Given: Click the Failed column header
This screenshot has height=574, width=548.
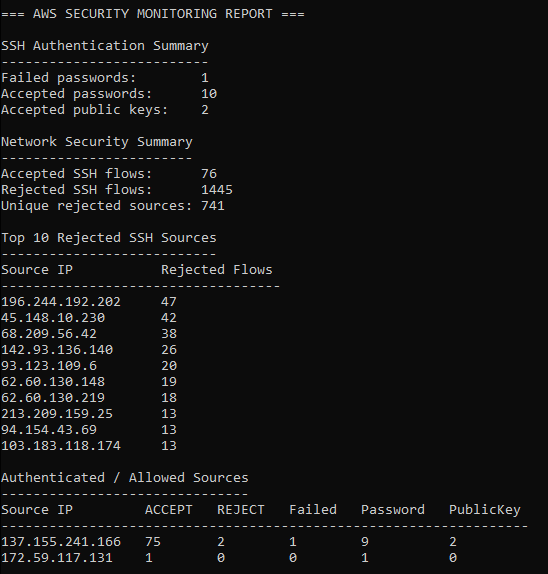Looking at the screenshot, I should click(x=313, y=510).
